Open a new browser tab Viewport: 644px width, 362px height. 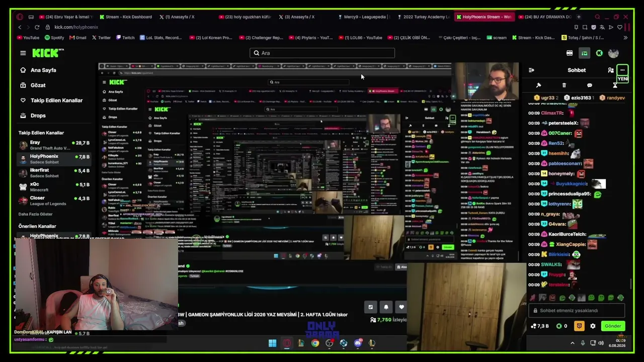point(579,17)
